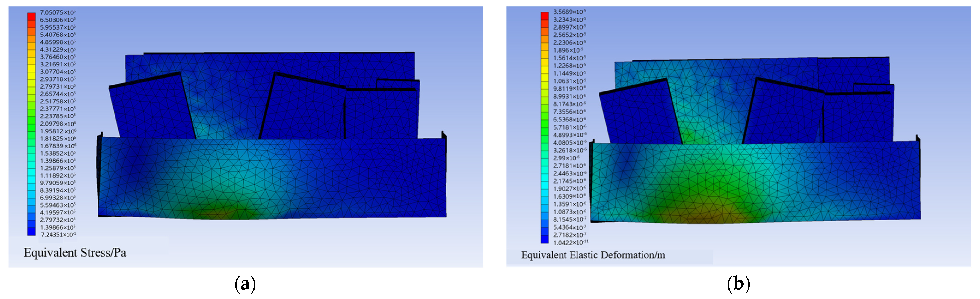
Task: Click the (a) subfigure caption
Action: click(245, 284)
